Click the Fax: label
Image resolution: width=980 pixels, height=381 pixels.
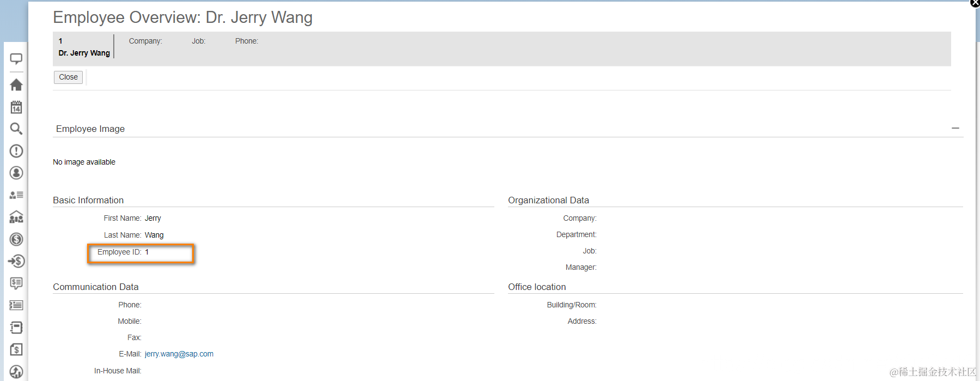(134, 338)
